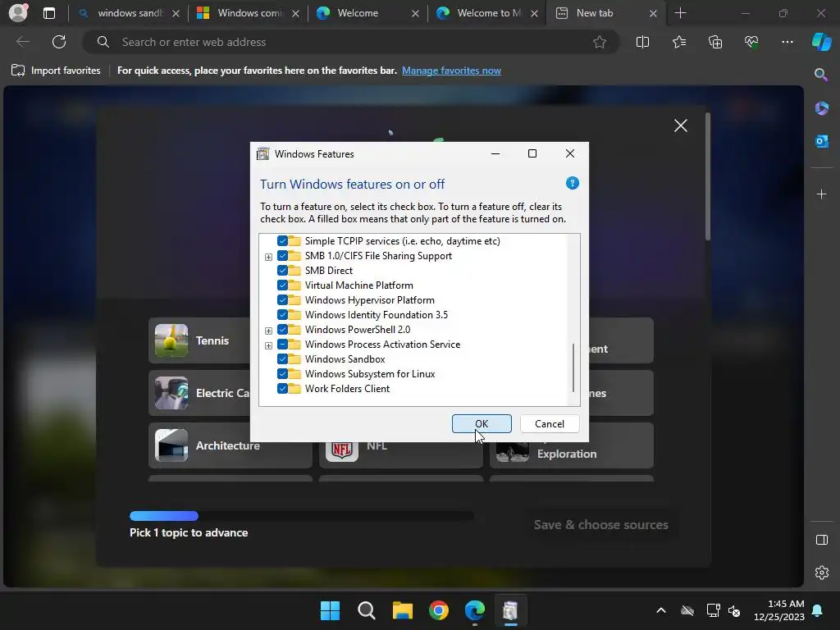Screen dimensions: 840x630
Task: Add page to favorites star icon
Action: pos(600,42)
